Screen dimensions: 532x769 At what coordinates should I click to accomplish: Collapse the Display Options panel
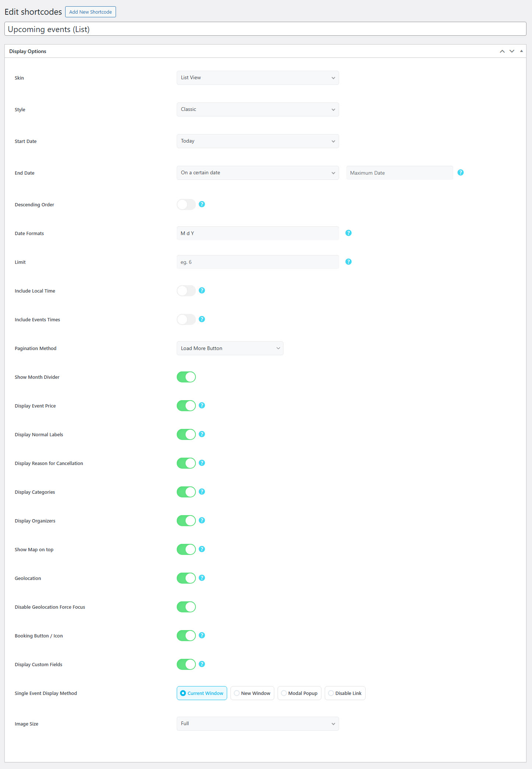[521, 51]
